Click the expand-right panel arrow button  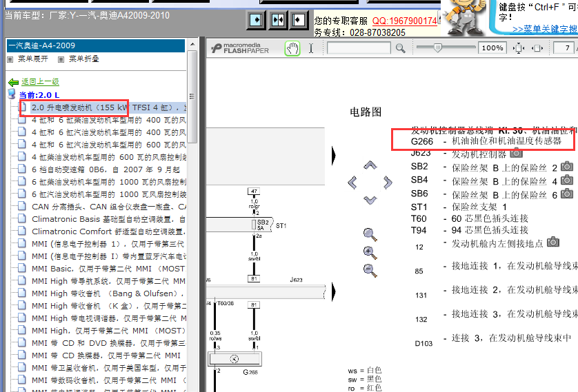[x=256, y=19]
